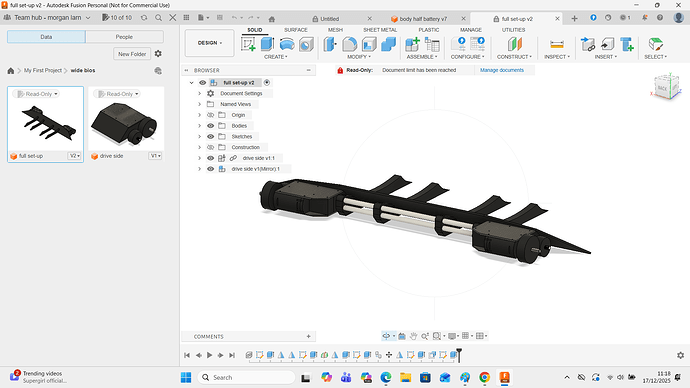The width and height of the screenshot is (690, 388).
Task: Click the New Component icon
Action: click(x=412, y=44)
